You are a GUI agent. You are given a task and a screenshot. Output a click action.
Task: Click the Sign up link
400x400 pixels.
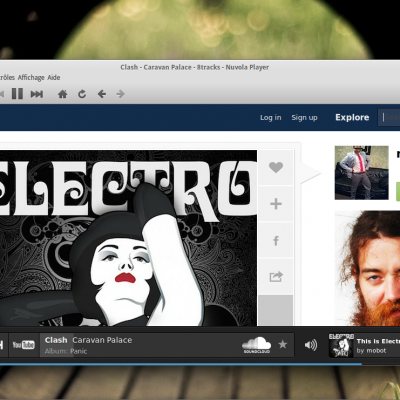pos(304,118)
